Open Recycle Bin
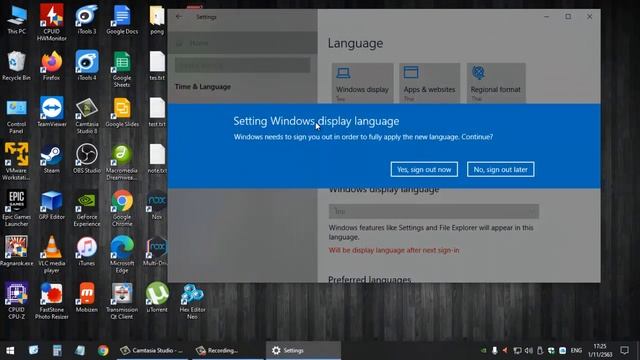The image size is (640, 360). (x=16, y=66)
